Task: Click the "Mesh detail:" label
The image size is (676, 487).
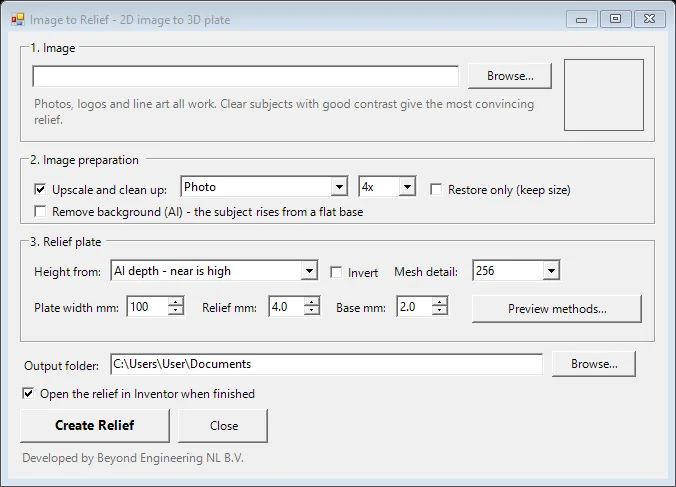Action: [426, 272]
